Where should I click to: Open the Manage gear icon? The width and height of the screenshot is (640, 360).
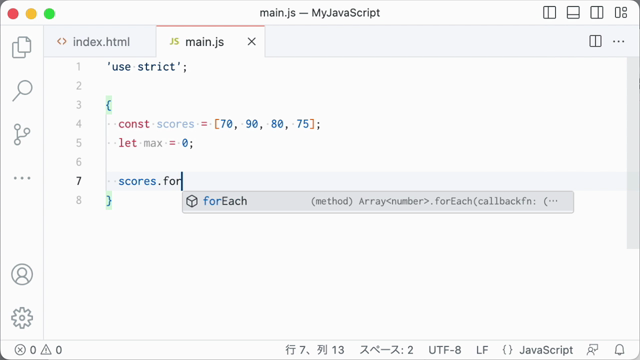tap(22, 318)
